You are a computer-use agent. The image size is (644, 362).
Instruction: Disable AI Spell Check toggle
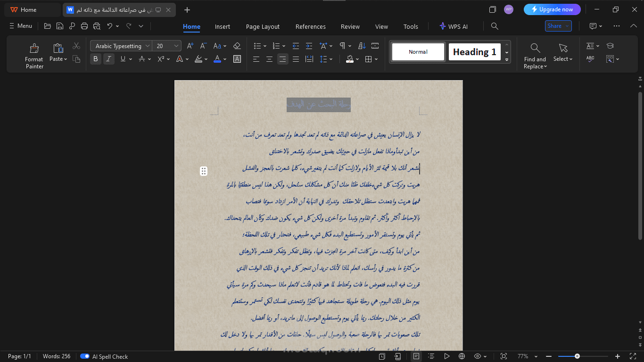(x=86, y=357)
